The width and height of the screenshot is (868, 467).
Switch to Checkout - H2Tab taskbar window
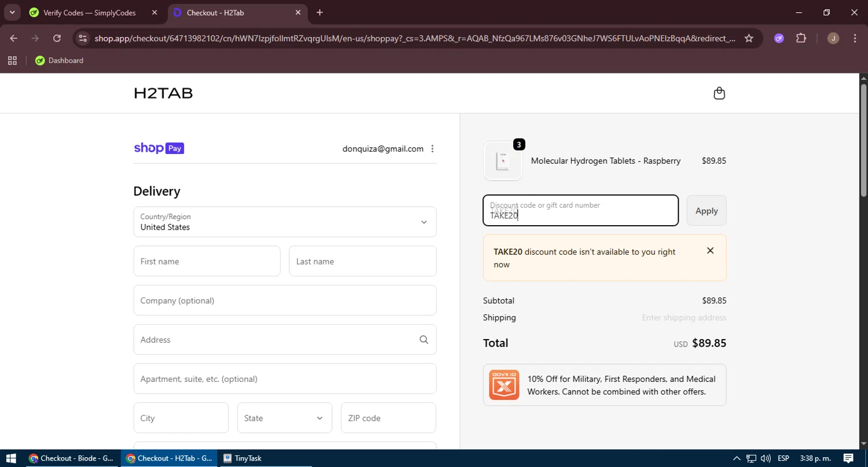click(x=169, y=458)
